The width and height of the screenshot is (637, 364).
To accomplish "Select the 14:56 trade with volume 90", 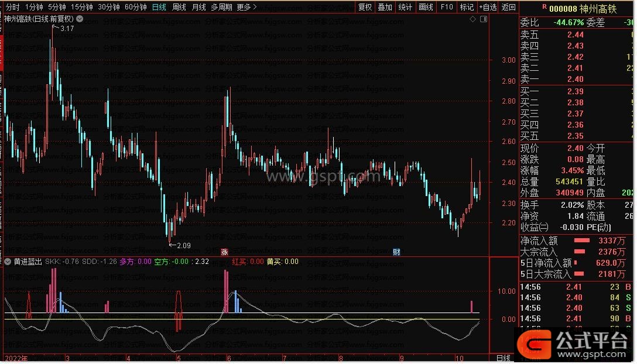I will (x=576, y=318).
